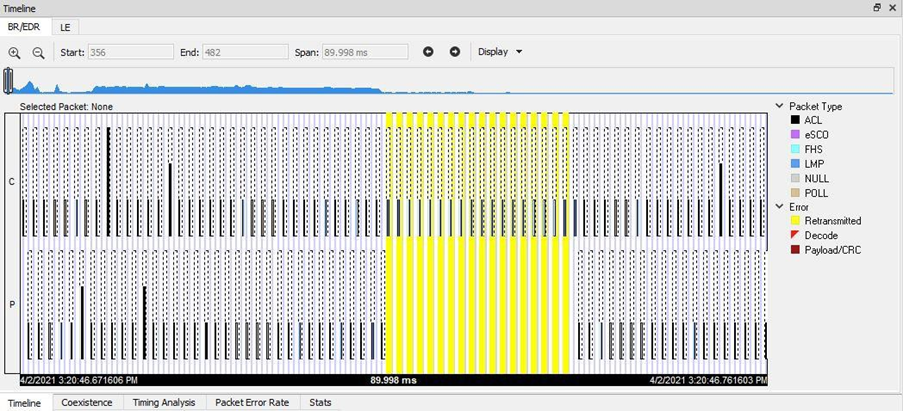
Task: Click the FHS cyan color swatch
Action: (795, 149)
